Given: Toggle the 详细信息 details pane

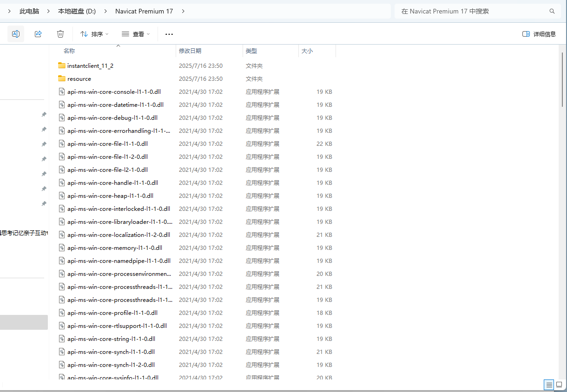Looking at the screenshot, I should pyautogui.click(x=539, y=34).
